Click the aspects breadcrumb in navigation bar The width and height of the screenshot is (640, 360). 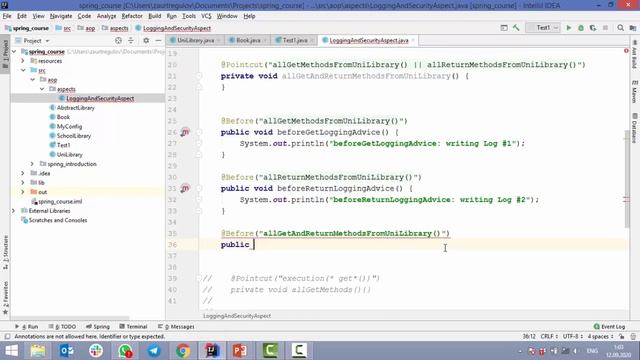[x=119, y=28]
